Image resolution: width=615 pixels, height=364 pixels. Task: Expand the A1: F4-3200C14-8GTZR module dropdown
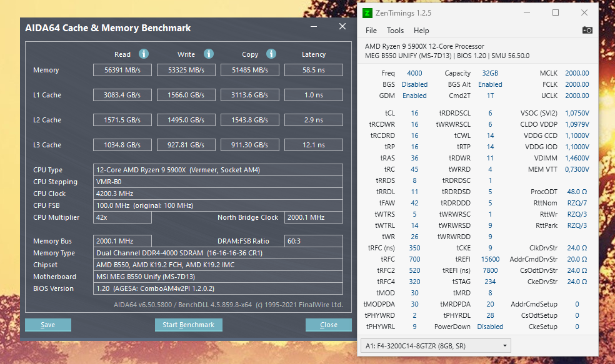click(x=436, y=346)
